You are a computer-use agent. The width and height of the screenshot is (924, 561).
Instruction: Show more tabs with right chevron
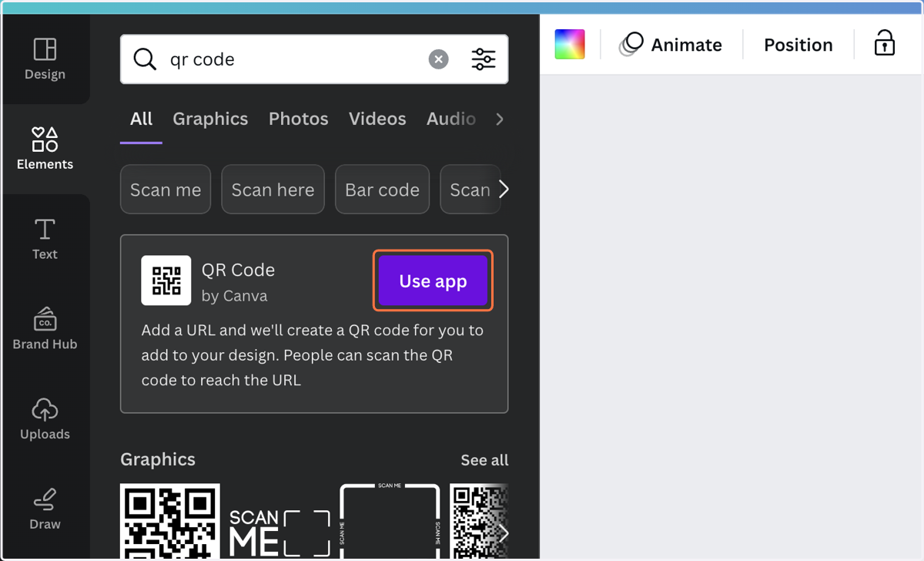500,119
